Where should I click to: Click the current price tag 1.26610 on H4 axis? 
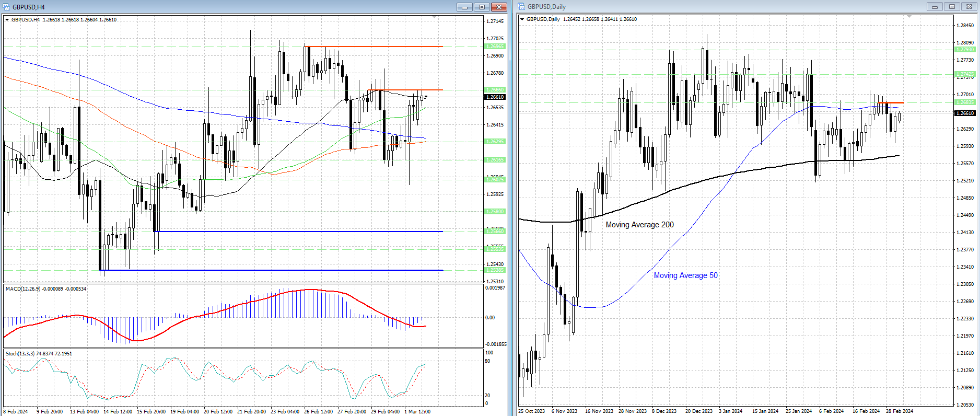[x=495, y=97]
